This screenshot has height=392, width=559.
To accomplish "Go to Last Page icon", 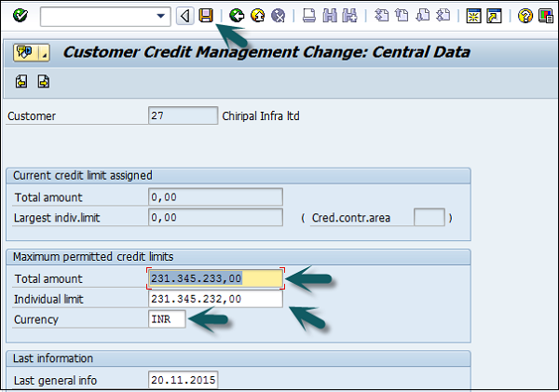I will [x=443, y=16].
